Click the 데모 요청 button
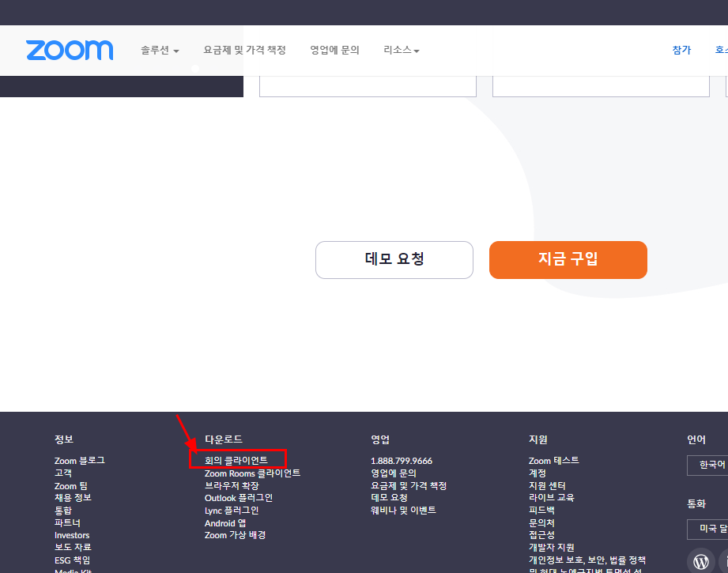The height and width of the screenshot is (573, 728). click(394, 259)
